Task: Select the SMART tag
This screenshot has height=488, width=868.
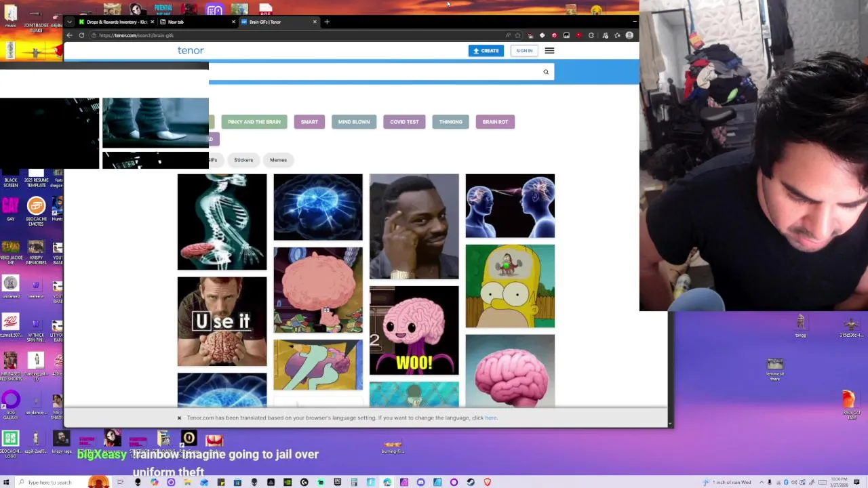Action: [309, 122]
